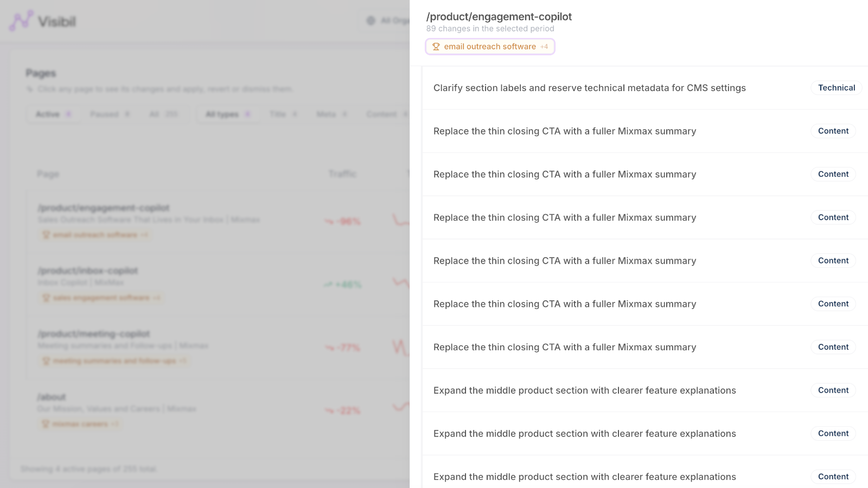Click the Technical tag badge
The height and width of the screenshot is (488, 868).
(837, 88)
